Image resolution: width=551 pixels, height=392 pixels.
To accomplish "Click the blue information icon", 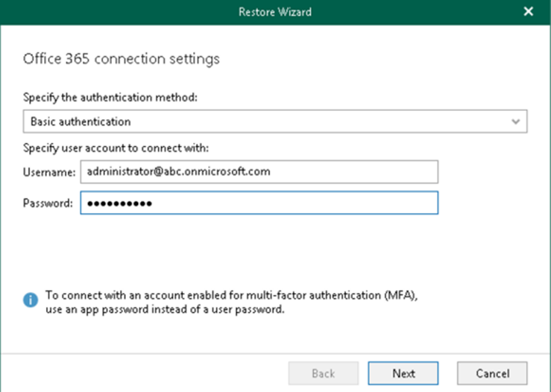I will pyautogui.click(x=31, y=300).
